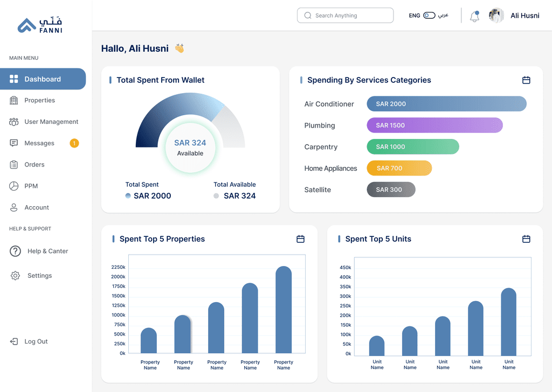Click the tallest bar in Top 5 Properties
552x392 pixels.
tap(284, 310)
